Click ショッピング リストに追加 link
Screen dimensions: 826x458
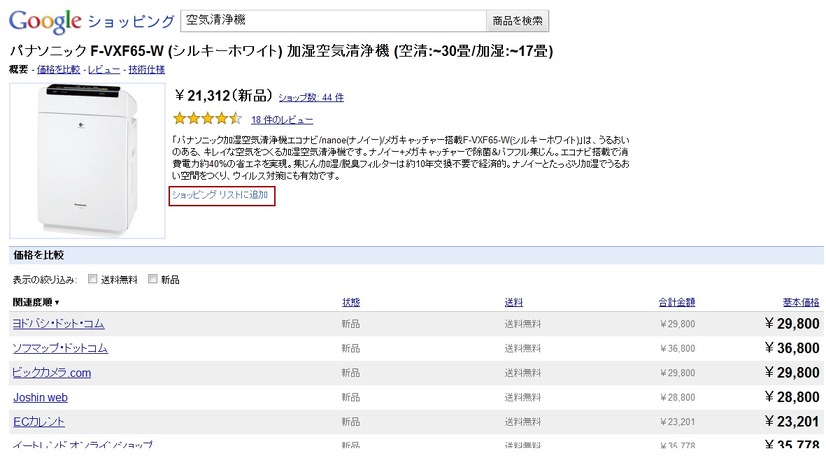coord(221,195)
